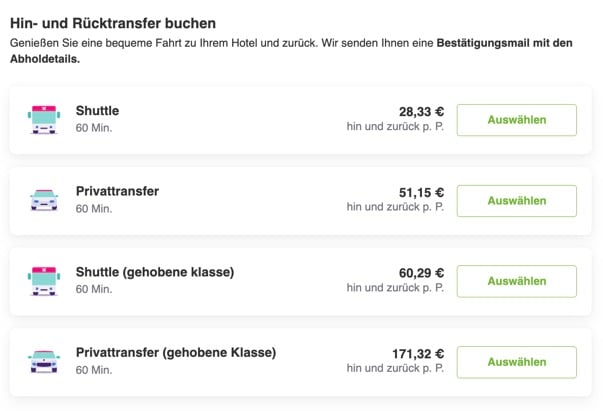Click the Privattransfer (gehobene Klasse) title
Image resolution: width=603 pixels, height=411 pixels.
pos(176,353)
